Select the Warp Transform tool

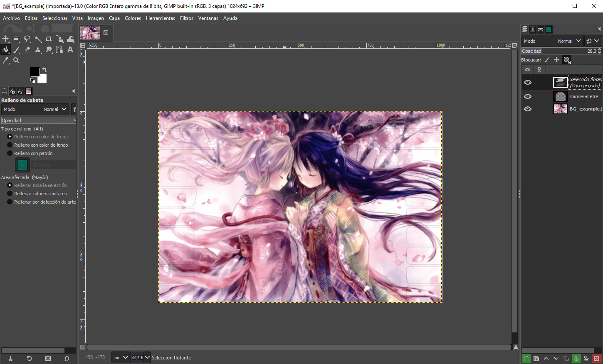point(70,39)
